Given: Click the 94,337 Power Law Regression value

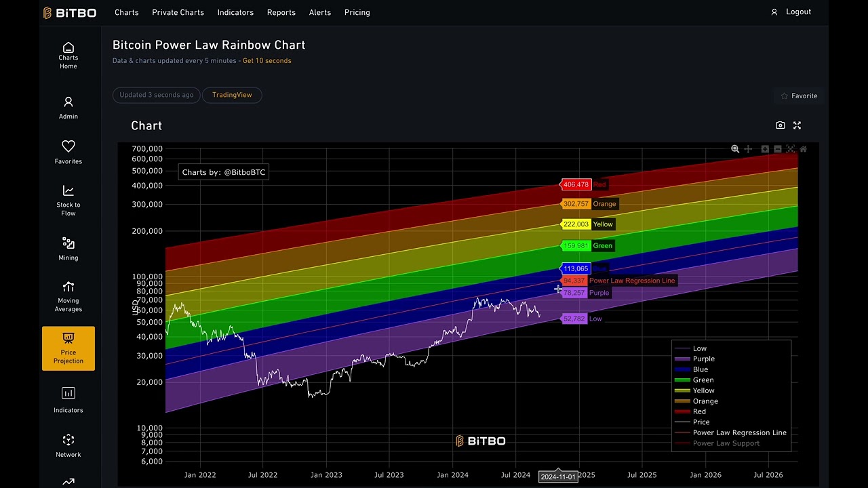Looking at the screenshot, I should tap(574, 281).
